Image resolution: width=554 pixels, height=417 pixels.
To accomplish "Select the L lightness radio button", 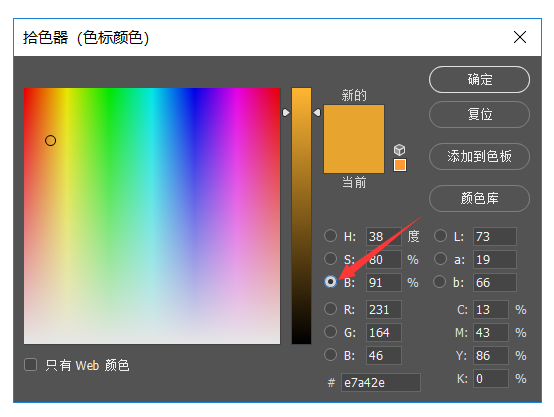I will tap(440, 236).
